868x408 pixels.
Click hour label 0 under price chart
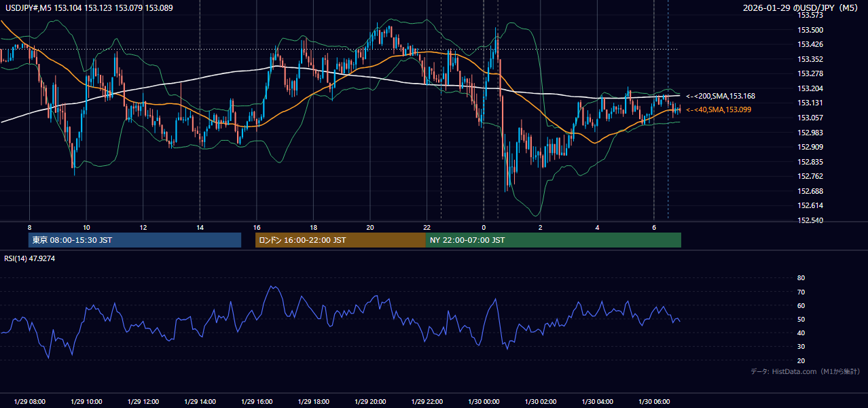point(484,227)
